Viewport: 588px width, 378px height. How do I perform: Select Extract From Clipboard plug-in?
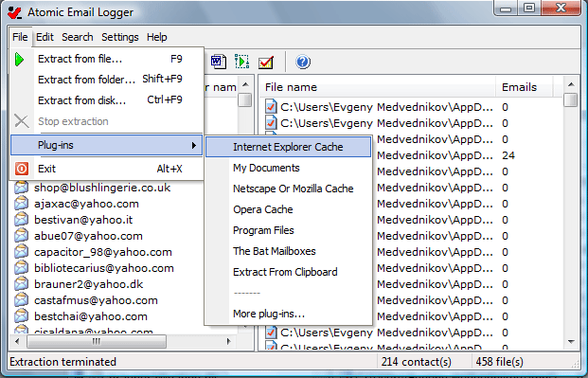pos(289,272)
